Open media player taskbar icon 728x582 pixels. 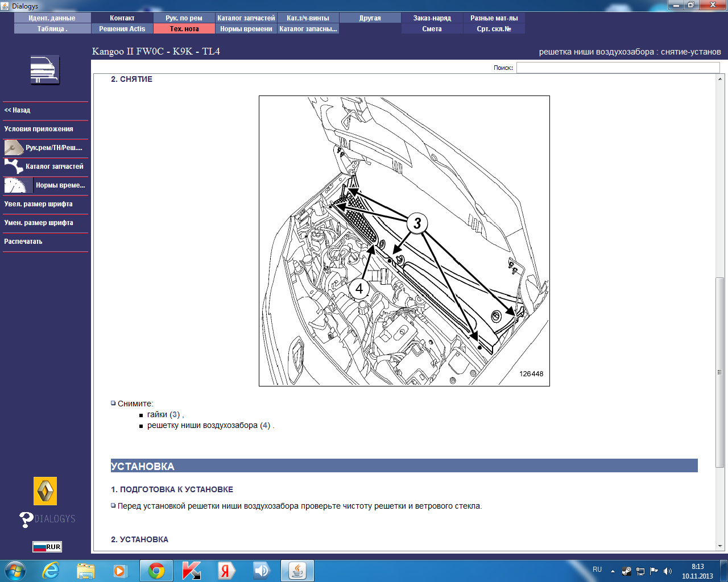point(120,571)
